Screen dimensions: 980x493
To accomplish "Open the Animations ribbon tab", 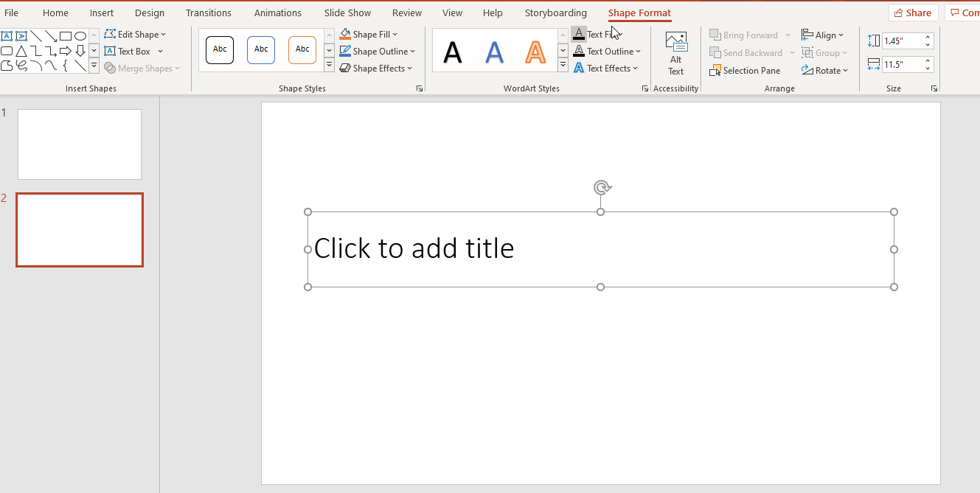I will (x=277, y=13).
